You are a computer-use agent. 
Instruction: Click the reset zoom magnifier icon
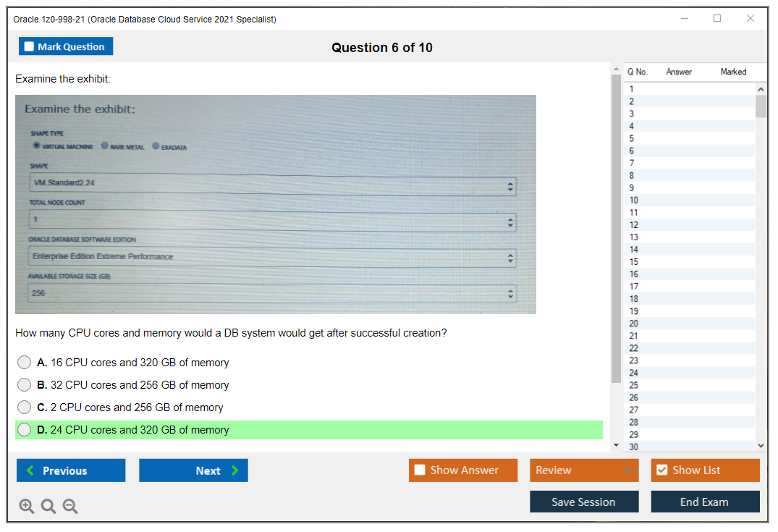coord(48,507)
